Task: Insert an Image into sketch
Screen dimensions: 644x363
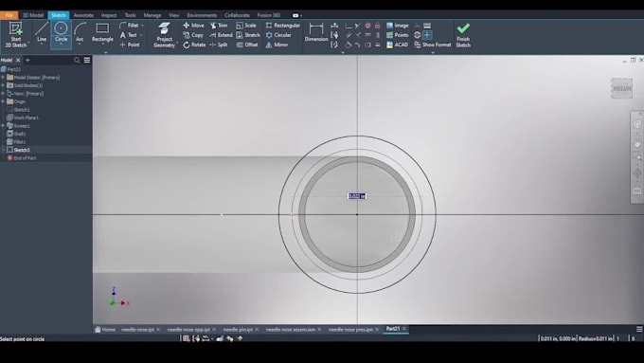Action: point(397,26)
